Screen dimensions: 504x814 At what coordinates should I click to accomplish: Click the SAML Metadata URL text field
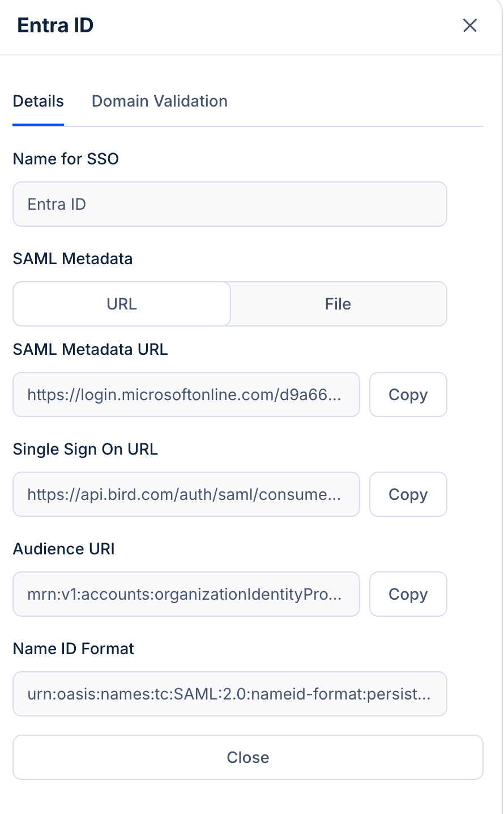tap(186, 395)
